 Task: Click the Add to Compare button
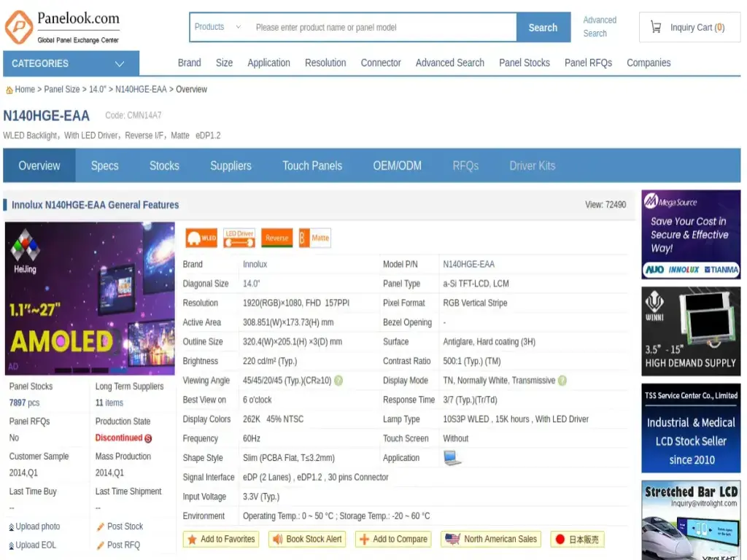[393, 540]
